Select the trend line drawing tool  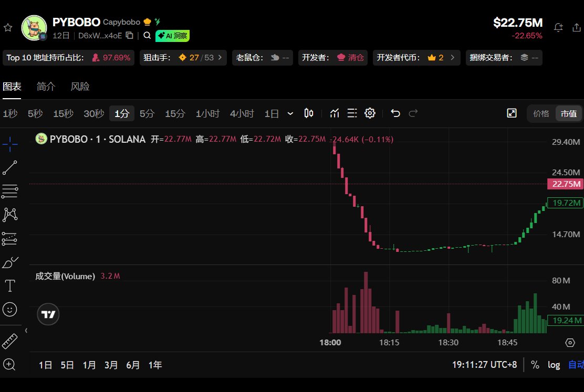tap(9, 168)
